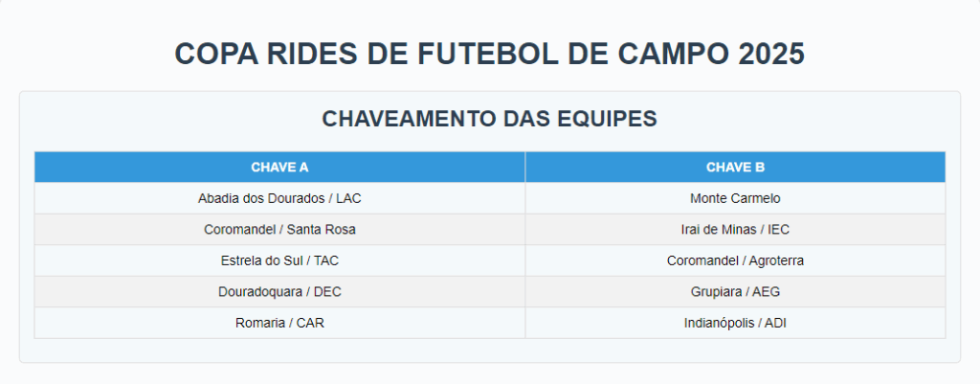Select the Romaria / CAR row entry
Viewport: 980px width, 384px height.
click(279, 323)
